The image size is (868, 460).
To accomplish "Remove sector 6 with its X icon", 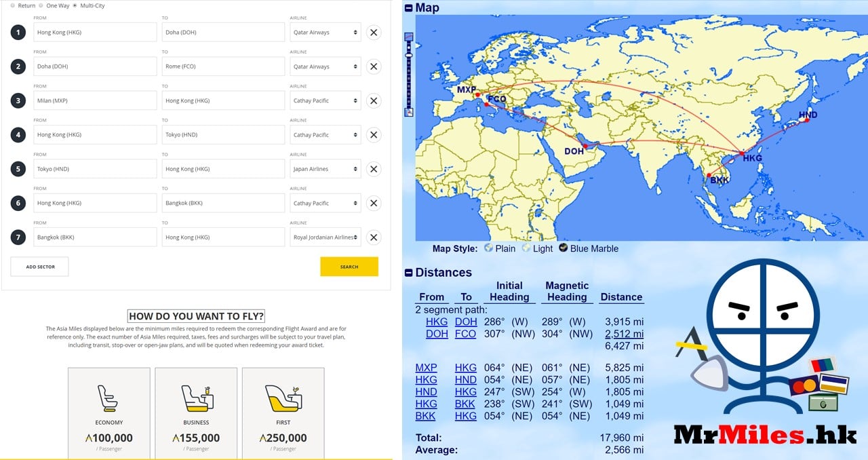I will coord(374,203).
